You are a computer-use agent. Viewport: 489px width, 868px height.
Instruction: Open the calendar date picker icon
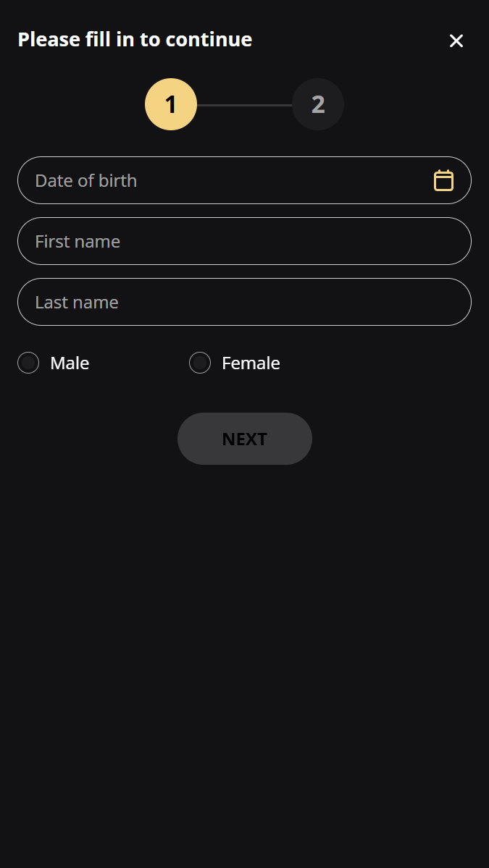pyautogui.click(x=443, y=180)
